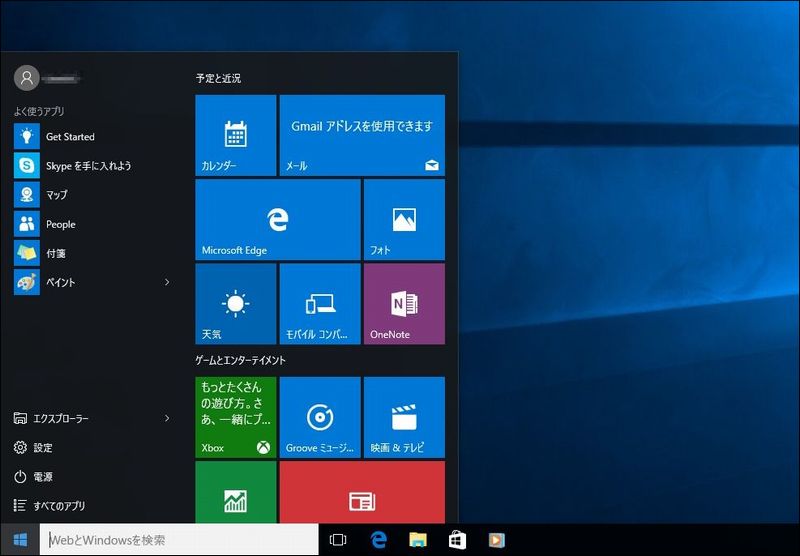Launch the Microsoft Edge tile

click(x=278, y=219)
